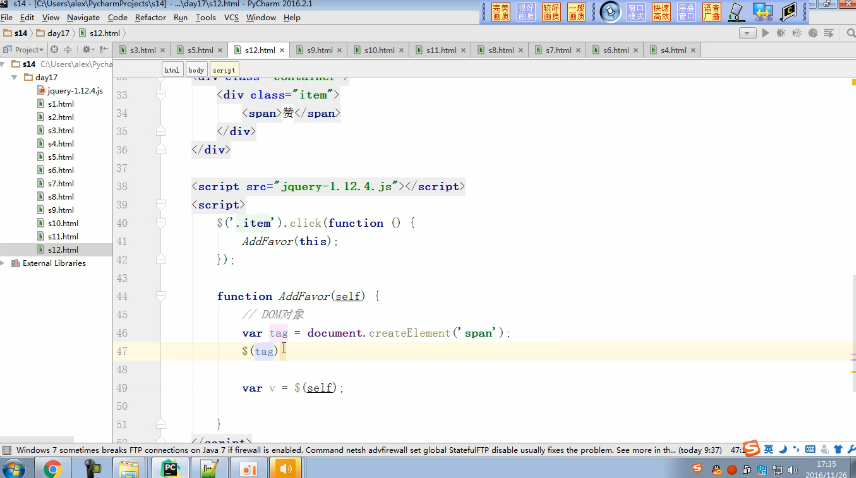Close the s3.html tab
856x478 pixels.
162,50
